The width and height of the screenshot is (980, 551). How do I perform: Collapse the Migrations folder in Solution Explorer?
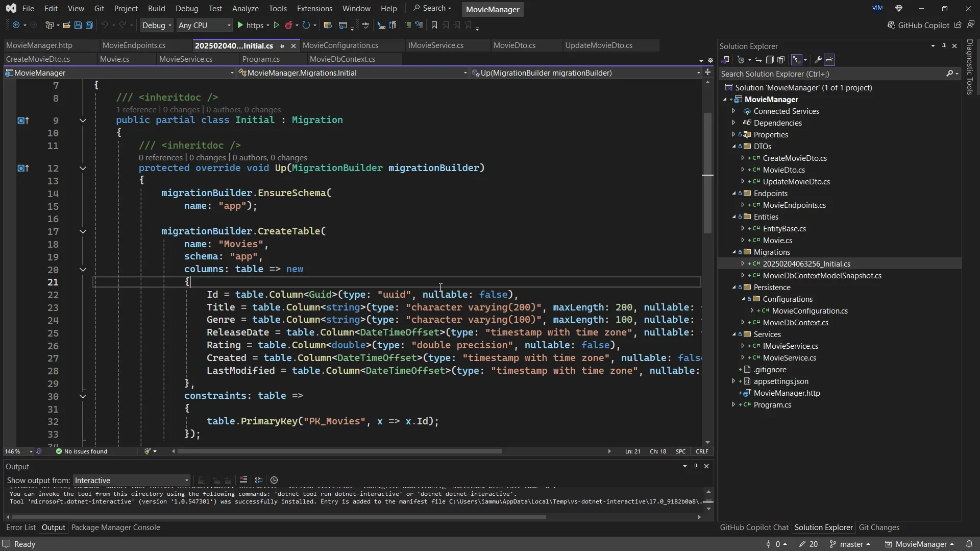[734, 252]
